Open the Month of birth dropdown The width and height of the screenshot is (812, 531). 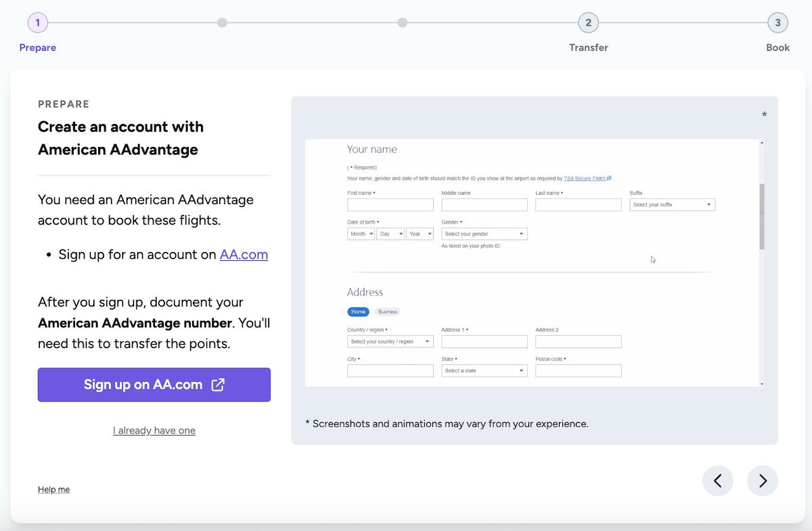pos(361,234)
